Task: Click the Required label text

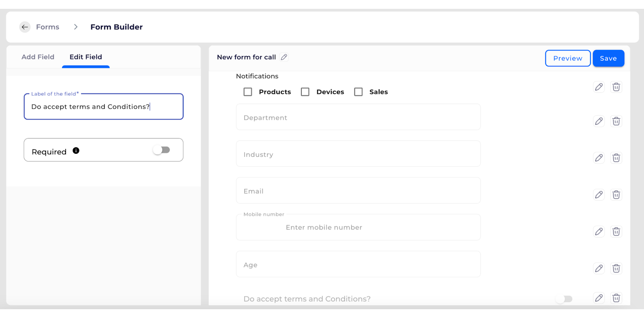Action: click(x=49, y=152)
